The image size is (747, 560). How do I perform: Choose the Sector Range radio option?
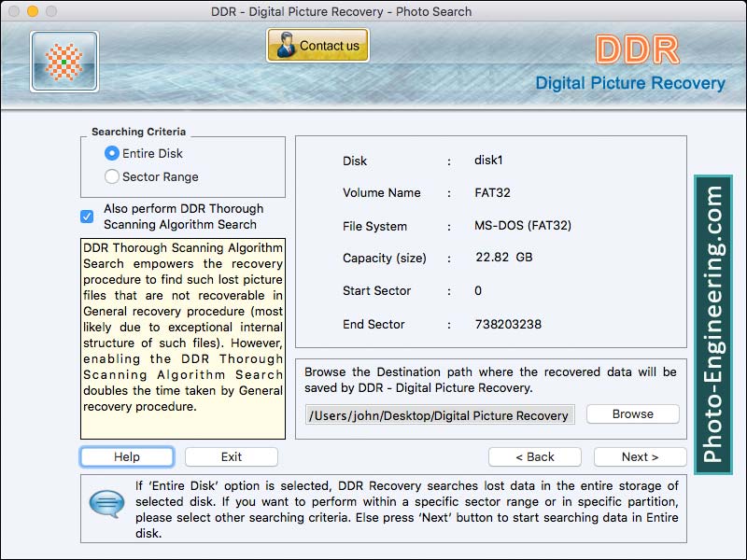(112, 176)
